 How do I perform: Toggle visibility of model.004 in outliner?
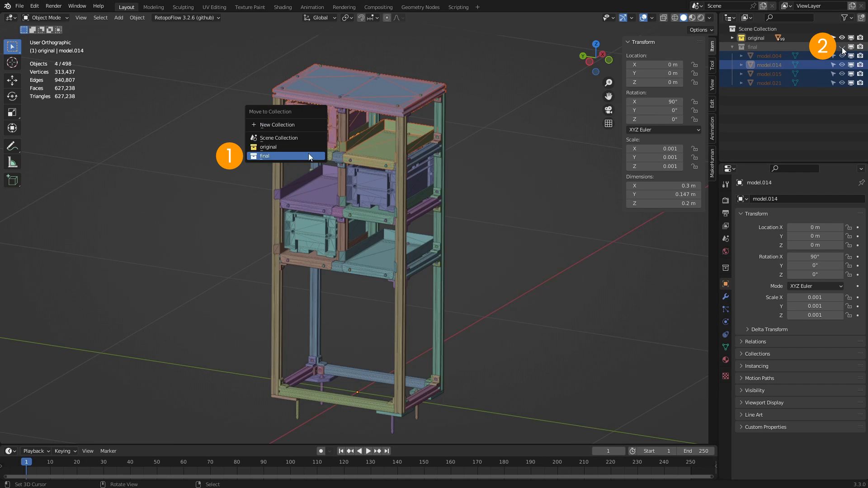[x=842, y=56]
